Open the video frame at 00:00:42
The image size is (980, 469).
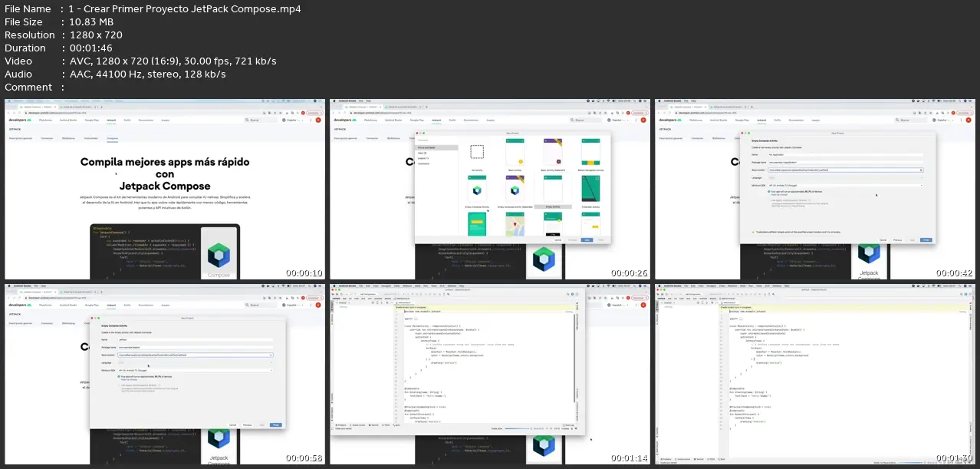pyautogui.click(x=814, y=189)
